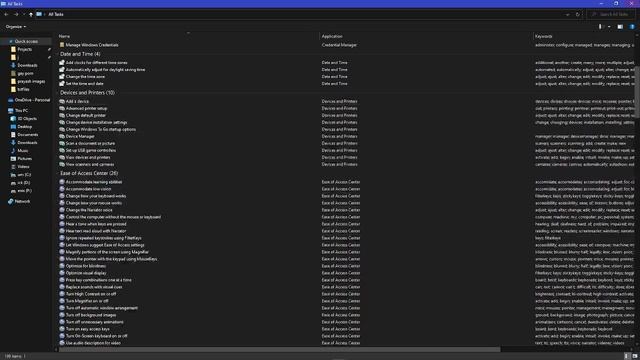Screen dimensions: 640x360
Task: Focus the Search All Tasks box
Action: (610, 14)
